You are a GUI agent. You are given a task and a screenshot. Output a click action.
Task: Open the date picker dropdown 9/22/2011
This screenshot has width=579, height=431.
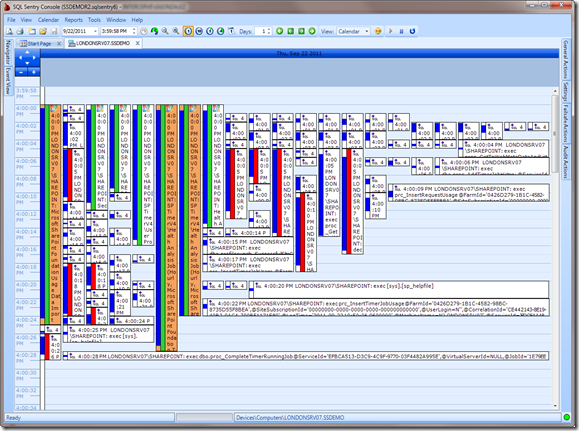click(x=95, y=31)
